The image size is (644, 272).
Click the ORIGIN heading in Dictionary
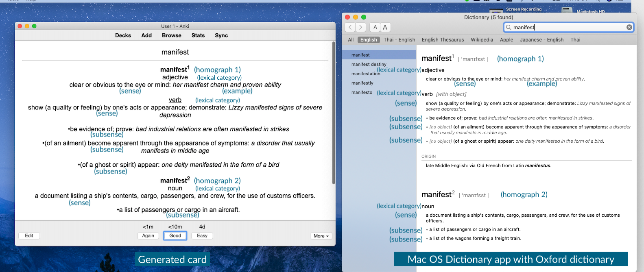click(428, 156)
